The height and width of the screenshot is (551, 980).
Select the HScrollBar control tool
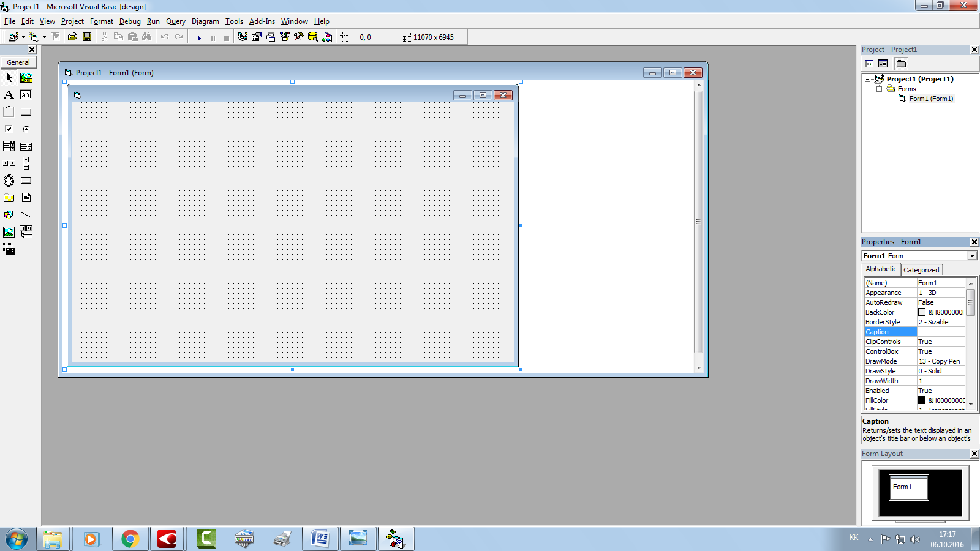click(x=9, y=163)
